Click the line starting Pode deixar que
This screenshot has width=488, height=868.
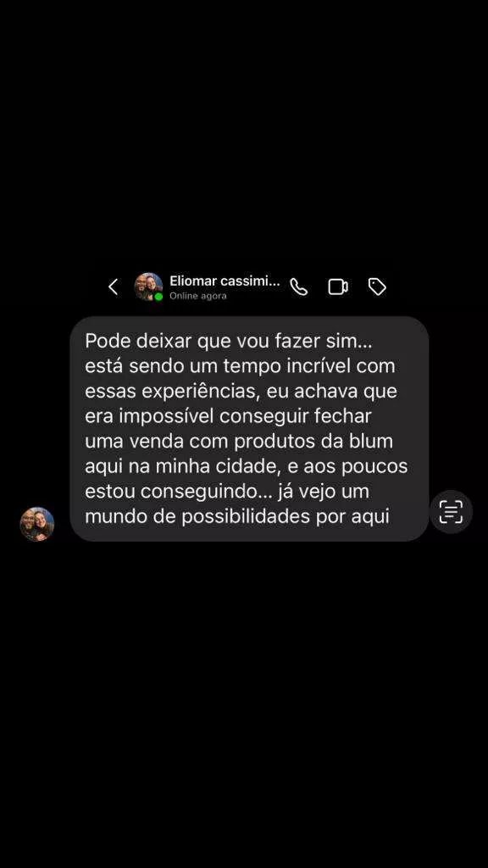(x=229, y=341)
